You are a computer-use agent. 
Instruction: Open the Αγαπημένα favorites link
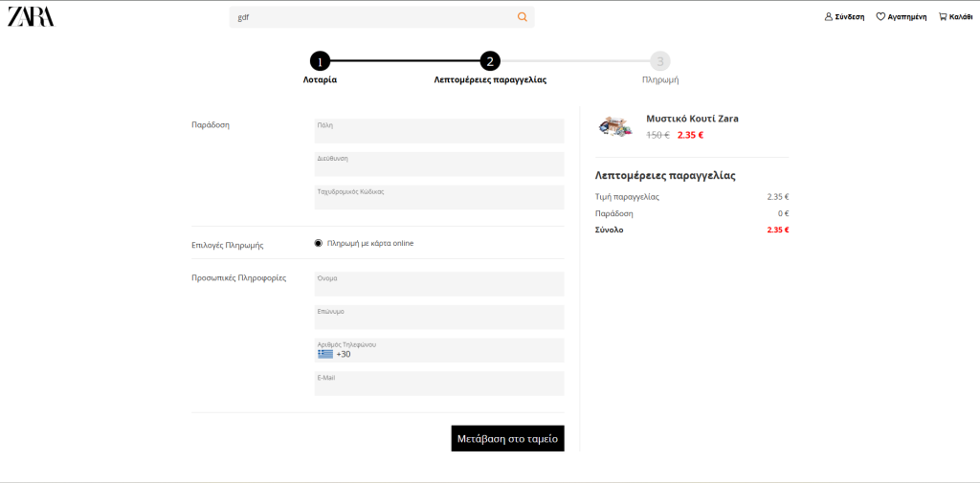[907, 17]
